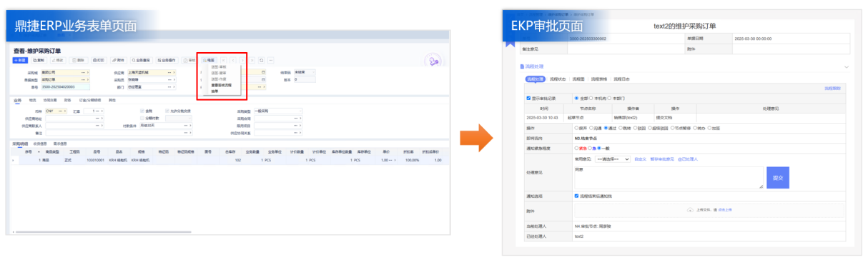Toggle the 含税 checkbox
This screenshot has width=868, height=275.
tap(142, 111)
